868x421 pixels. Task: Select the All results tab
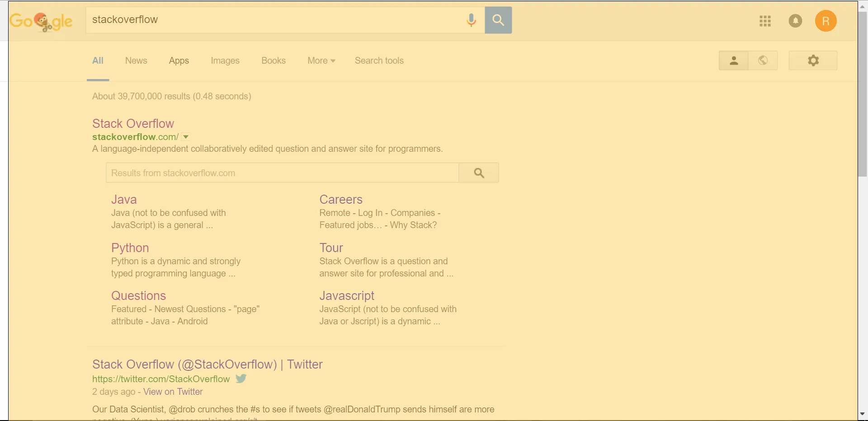click(98, 61)
